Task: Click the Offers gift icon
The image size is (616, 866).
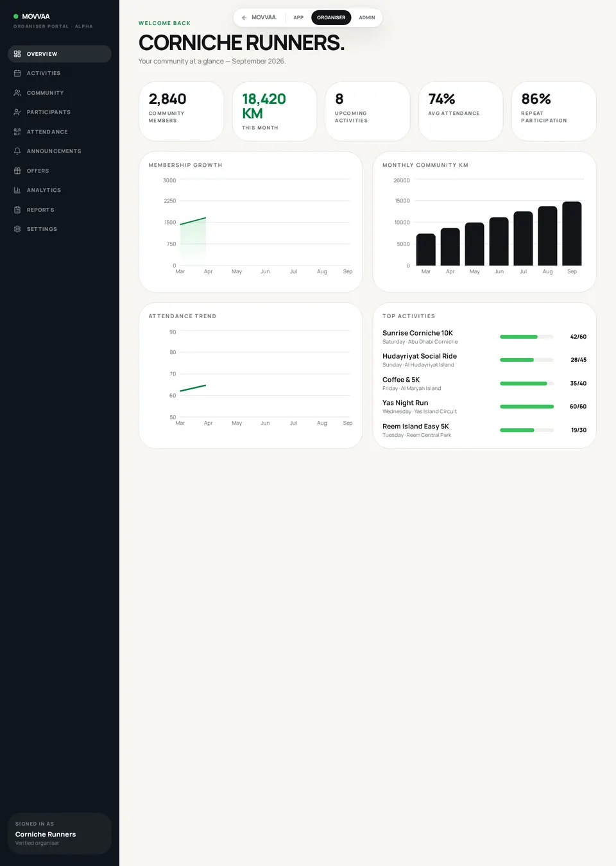Action: point(17,171)
